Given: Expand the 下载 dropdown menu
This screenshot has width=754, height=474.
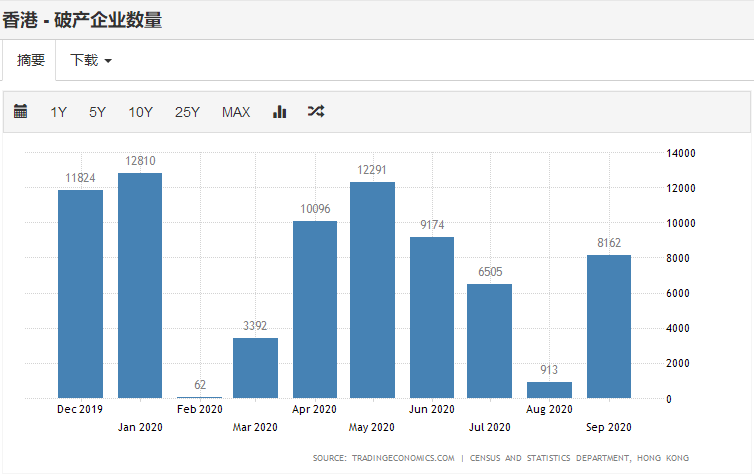Looking at the screenshot, I should click(91, 60).
